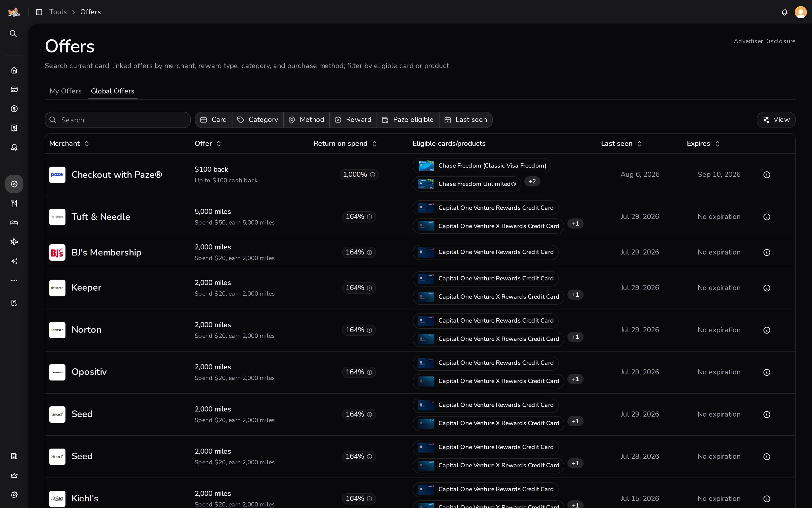Open the dollar coin sidebar icon
Screen dimensions: 812x508
click(x=14, y=109)
